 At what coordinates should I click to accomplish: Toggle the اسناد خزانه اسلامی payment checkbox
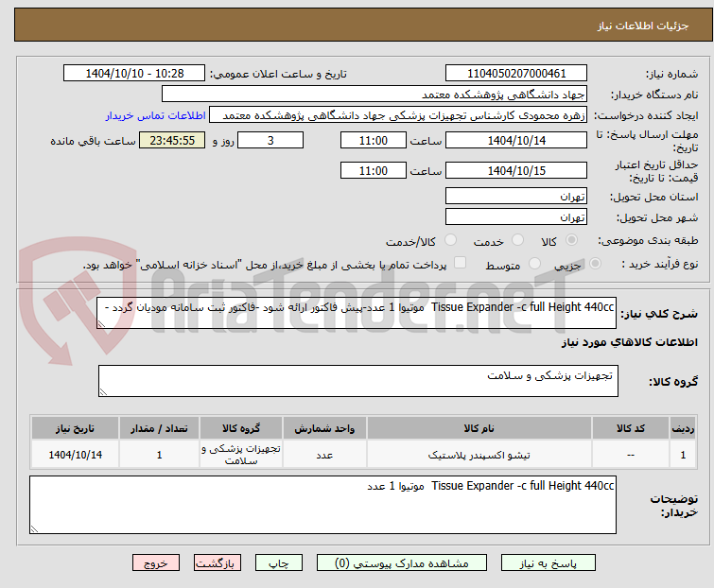pos(460,263)
